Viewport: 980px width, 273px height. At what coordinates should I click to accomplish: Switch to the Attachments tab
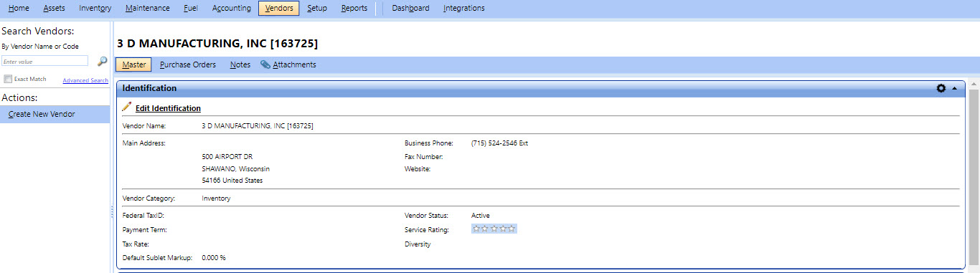click(x=294, y=64)
